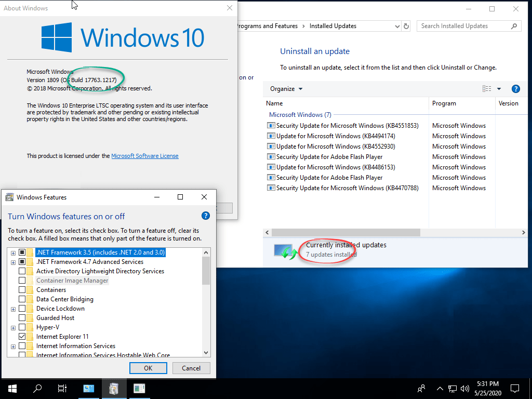
Task: Switch to the Windows Features taskbar app
Action: 114,388
